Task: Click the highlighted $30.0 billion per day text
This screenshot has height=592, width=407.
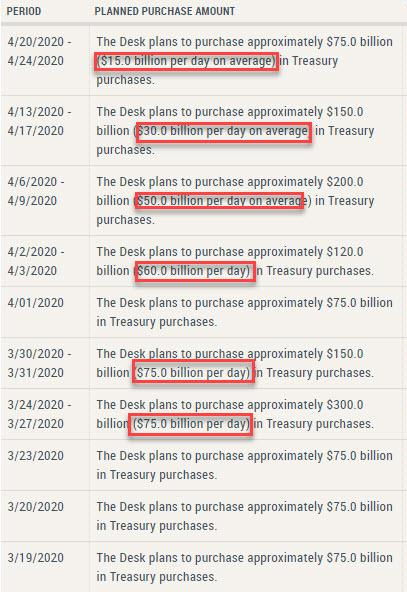Action: point(224,132)
